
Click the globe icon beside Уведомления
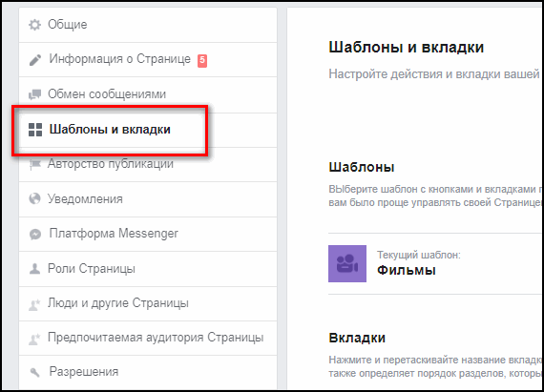(34, 199)
